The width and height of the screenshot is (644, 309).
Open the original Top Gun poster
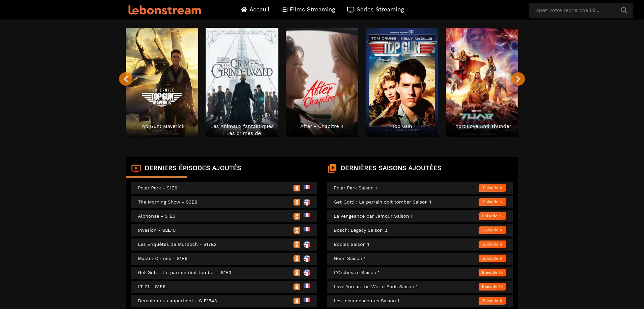(402, 82)
